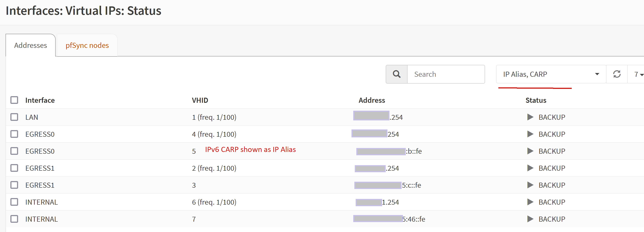
Task: Check the checkbox on the EGRESS1 VHID 3 row
Action: point(14,185)
